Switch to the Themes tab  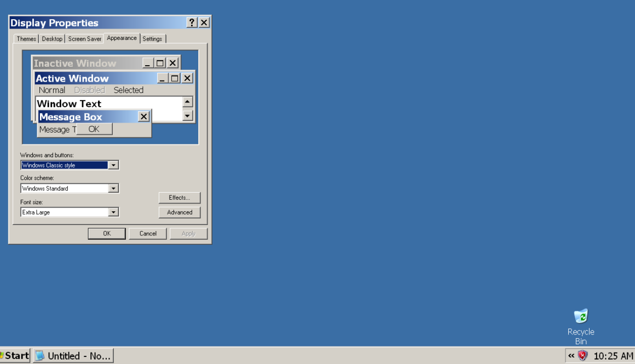[26, 38]
